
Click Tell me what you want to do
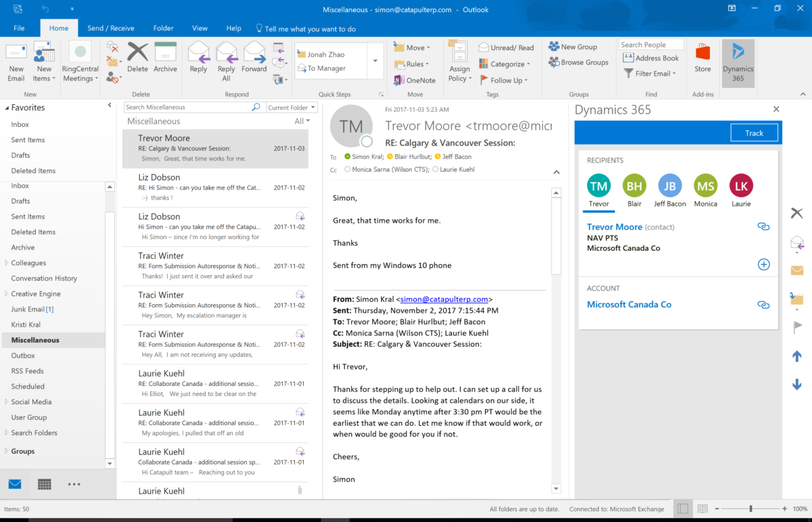(x=305, y=29)
